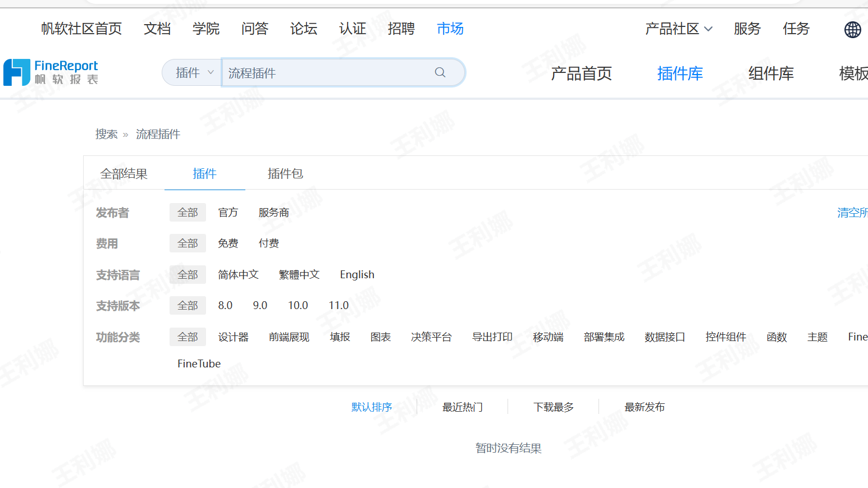This screenshot has width=868, height=488.
Task: Filter supported version 10.0
Action: [x=298, y=306]
